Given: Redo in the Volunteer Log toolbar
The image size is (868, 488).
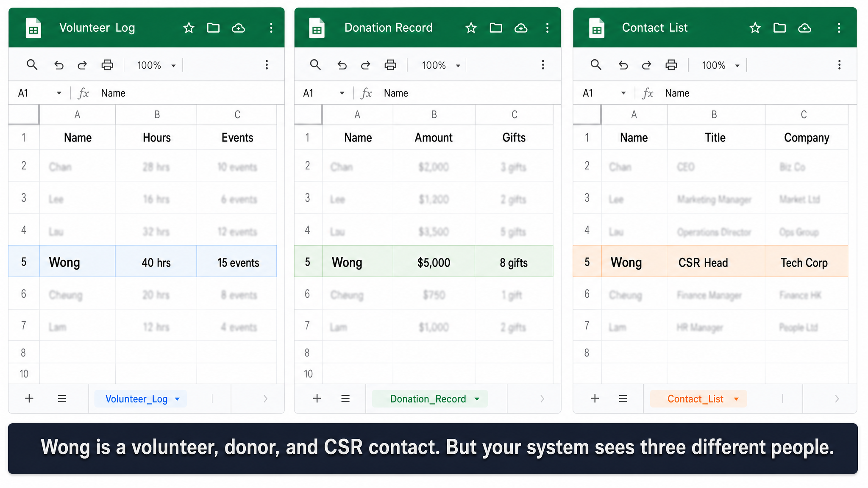Looking at the screenshot, I should point(82,65).
